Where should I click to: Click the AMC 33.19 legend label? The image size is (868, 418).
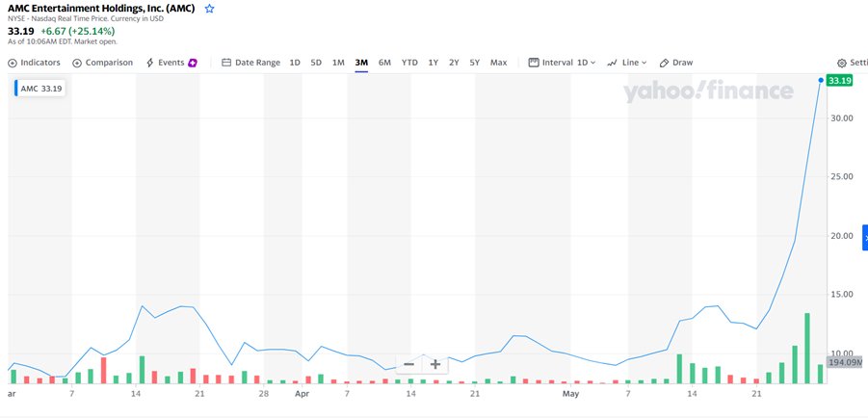pos(40,88)
